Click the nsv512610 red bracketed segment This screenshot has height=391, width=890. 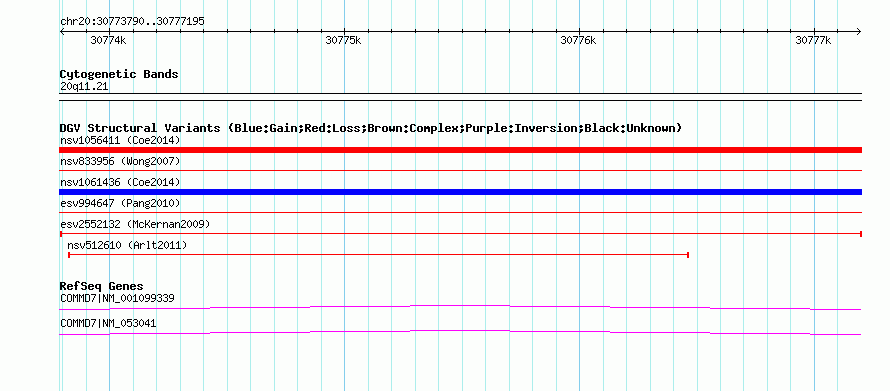click(x=378, y=255)
